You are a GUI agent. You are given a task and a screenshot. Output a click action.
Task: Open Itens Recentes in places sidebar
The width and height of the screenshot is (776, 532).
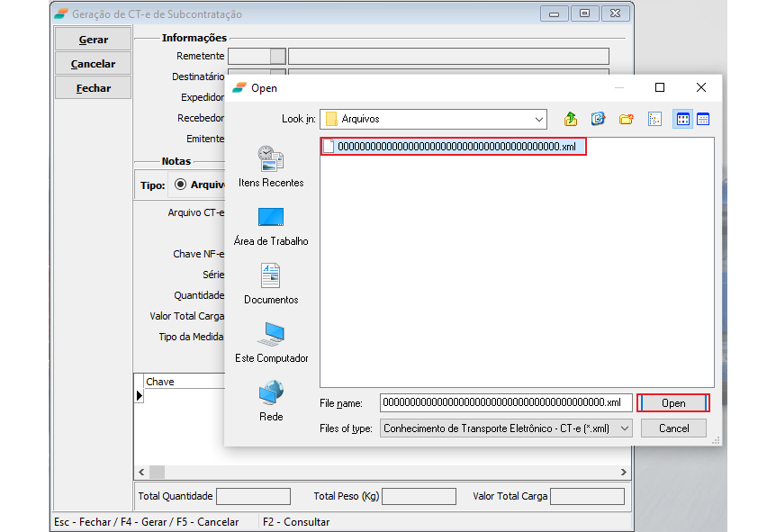(271, 167)
